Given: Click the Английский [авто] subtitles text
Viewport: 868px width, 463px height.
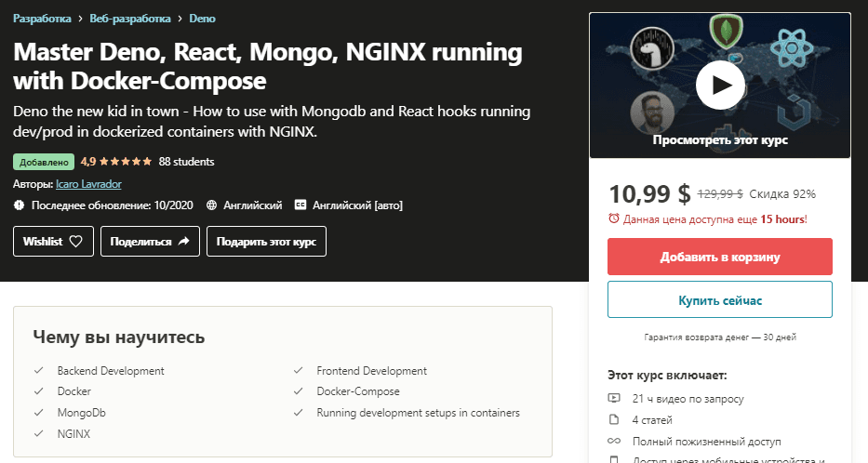Looking at the screenshot, I should point(357,205).
